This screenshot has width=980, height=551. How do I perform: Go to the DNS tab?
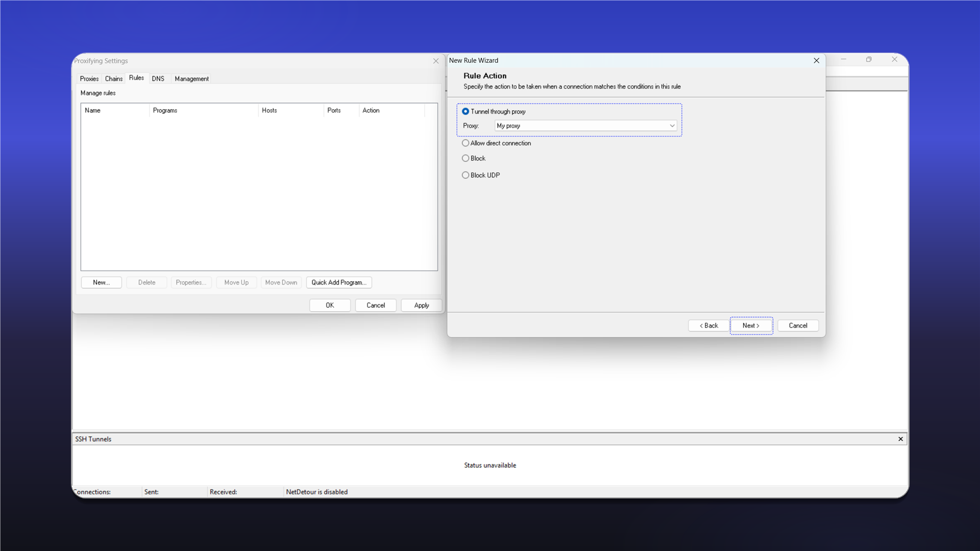[x=158, y=79]
